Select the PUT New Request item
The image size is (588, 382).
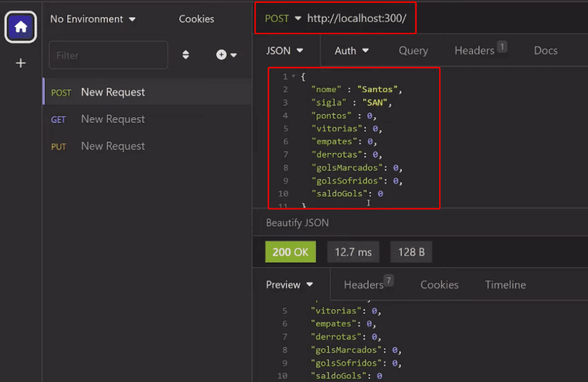[x=148, y=146]
